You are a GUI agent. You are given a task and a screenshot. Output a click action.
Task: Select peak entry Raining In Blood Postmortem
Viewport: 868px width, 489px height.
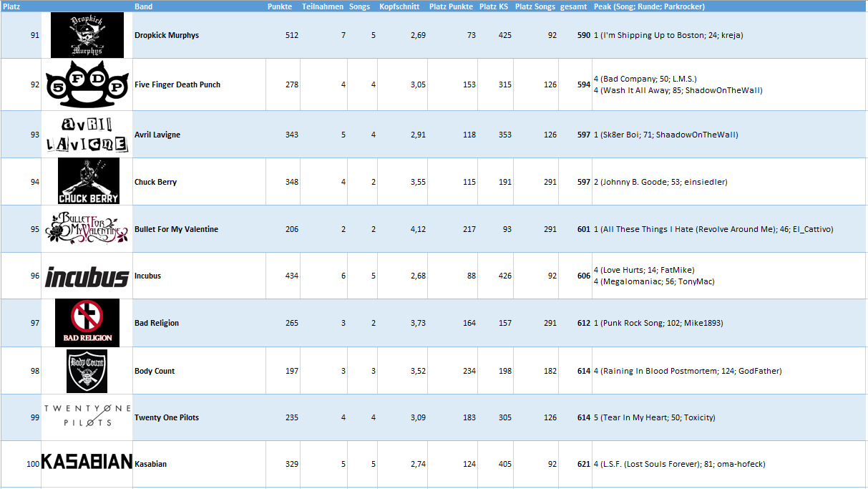coord(688,371)
